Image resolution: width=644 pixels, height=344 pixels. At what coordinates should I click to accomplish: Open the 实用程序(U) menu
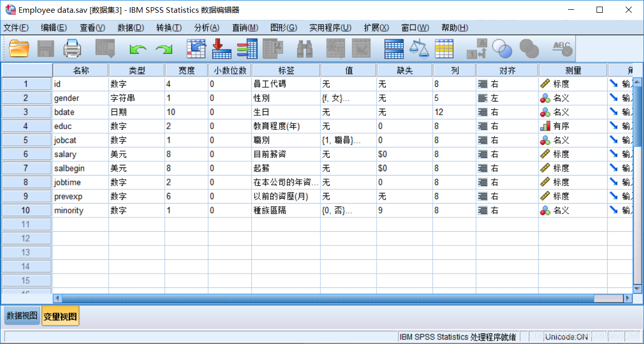(x=330, y=28)
